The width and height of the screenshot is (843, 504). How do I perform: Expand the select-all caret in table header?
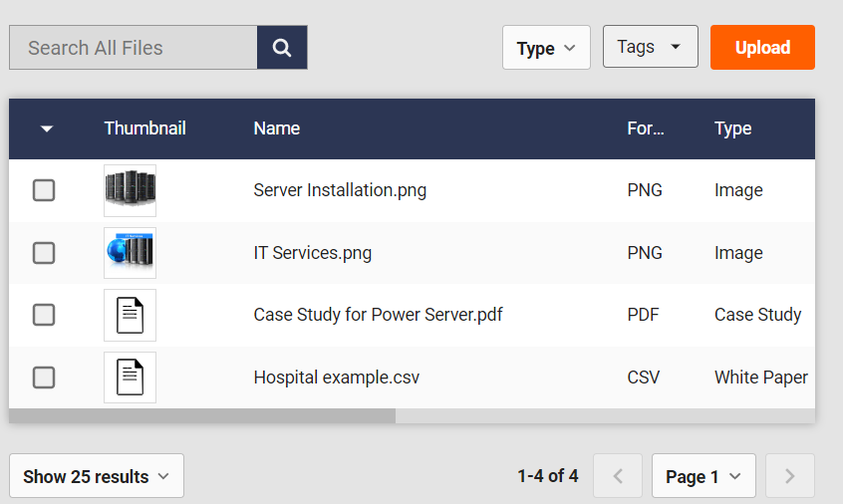pyautogui.click(x=46, y=128)
